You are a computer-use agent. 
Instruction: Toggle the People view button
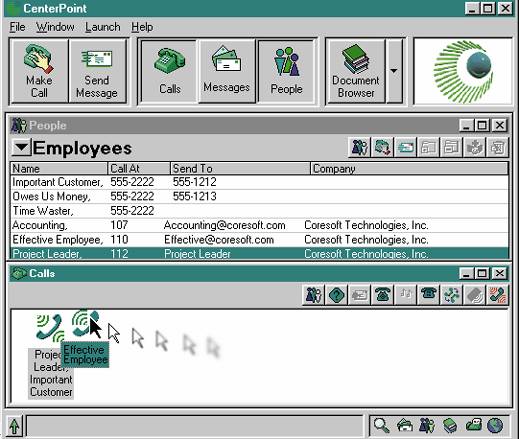pyautogui.click(x=286, y=71)
